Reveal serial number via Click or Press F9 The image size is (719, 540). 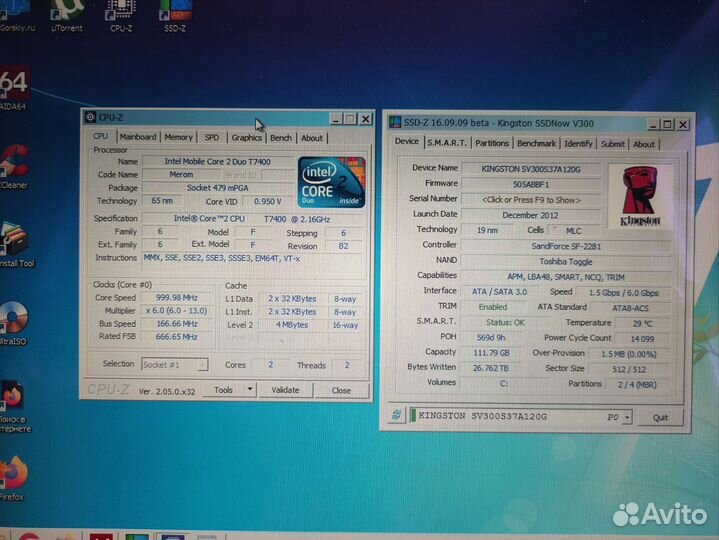(531, 200)
